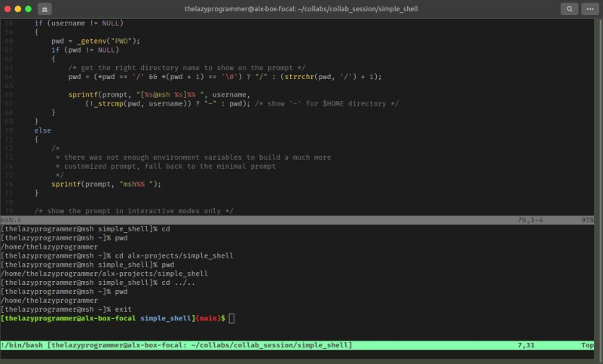Click the sprintf line with "[%s@msh %s]%%"
The image size is (603, 364).
pos(159,94)
